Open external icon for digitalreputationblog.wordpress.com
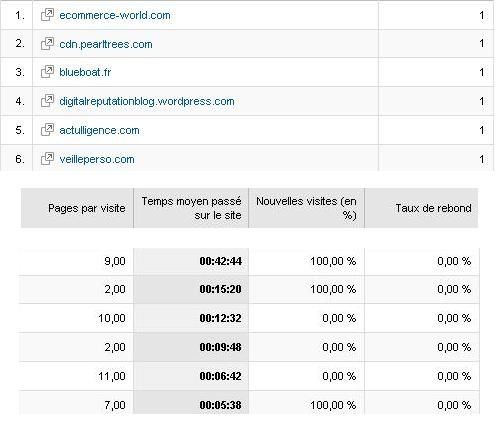Viewport: 496px width, 421px height. click(47, 101)
